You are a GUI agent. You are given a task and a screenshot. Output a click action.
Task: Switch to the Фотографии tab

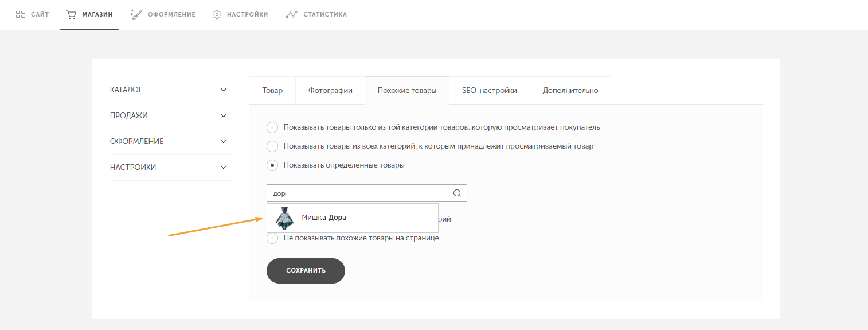pos(330,91)
